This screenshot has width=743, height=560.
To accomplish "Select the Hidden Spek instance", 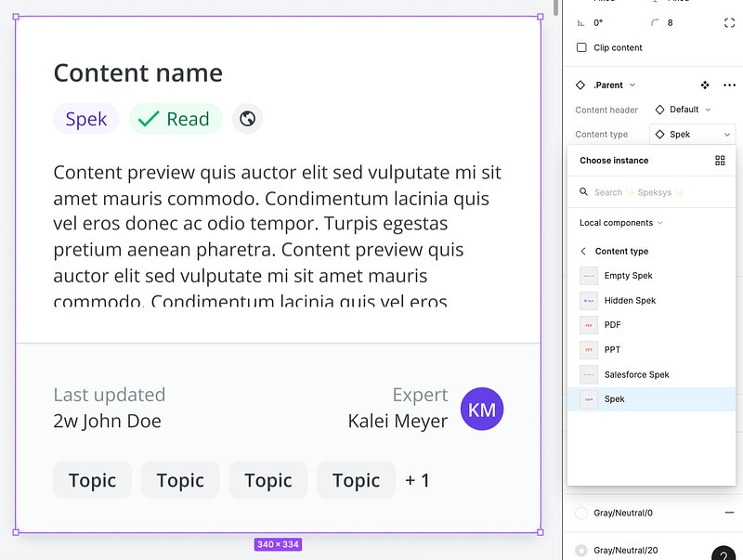I will [x=652, y=300].
